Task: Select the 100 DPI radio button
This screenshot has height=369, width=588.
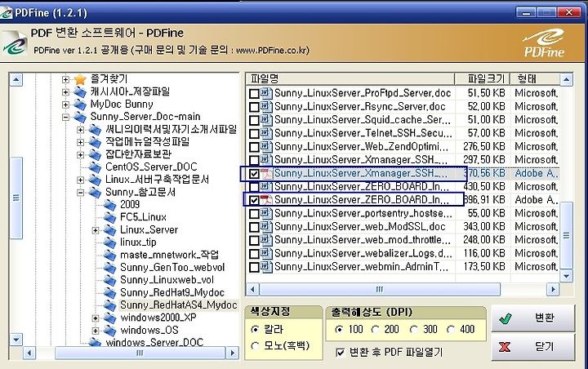Action: 339,329
